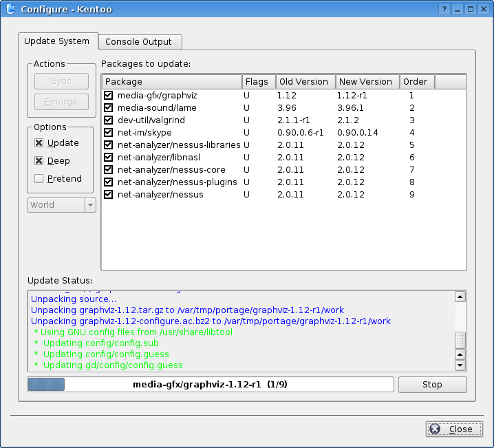Click the top up arrow of the Update Status scrollbar
The image size is (494, 448).
(x=460, y=297)
